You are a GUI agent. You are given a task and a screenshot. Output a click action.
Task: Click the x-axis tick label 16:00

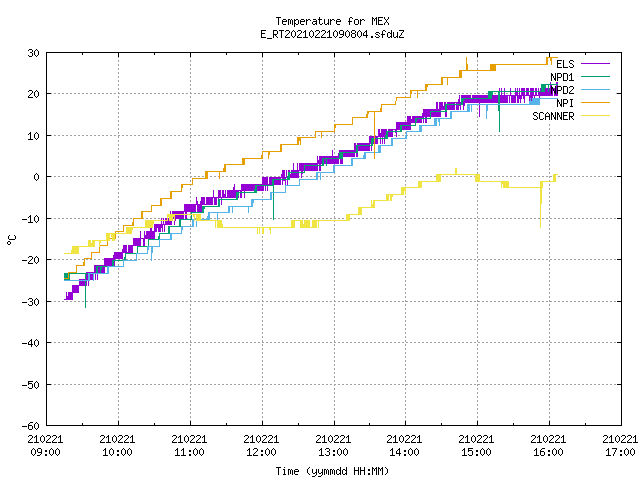point(548,452)
